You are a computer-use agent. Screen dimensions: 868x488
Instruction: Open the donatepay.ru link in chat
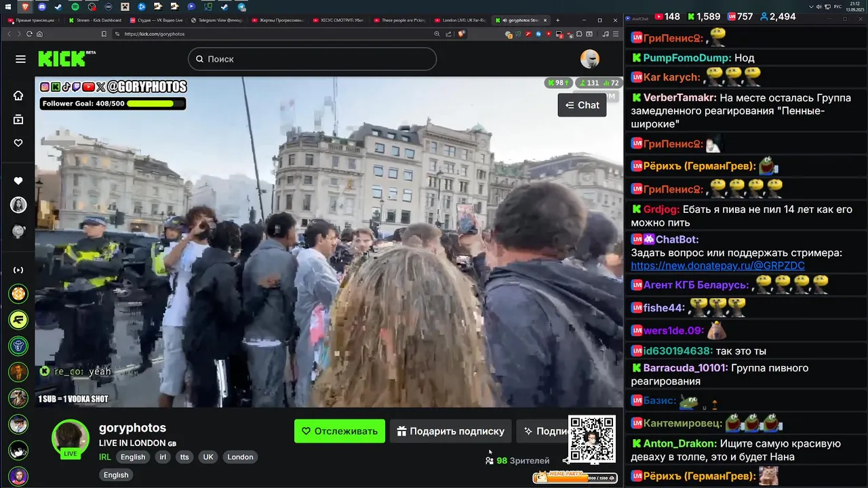pyautogui.click(x=717, y=266)
